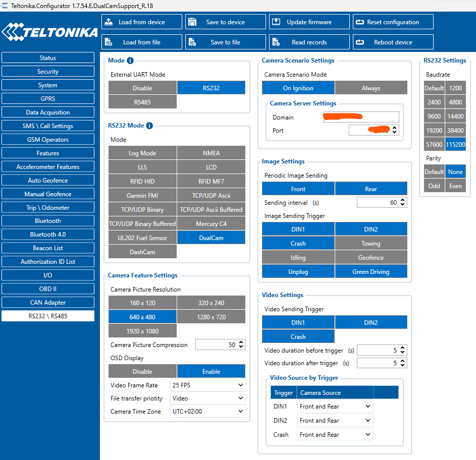Select 1280 x 720 picture resolution

[211, 317]
